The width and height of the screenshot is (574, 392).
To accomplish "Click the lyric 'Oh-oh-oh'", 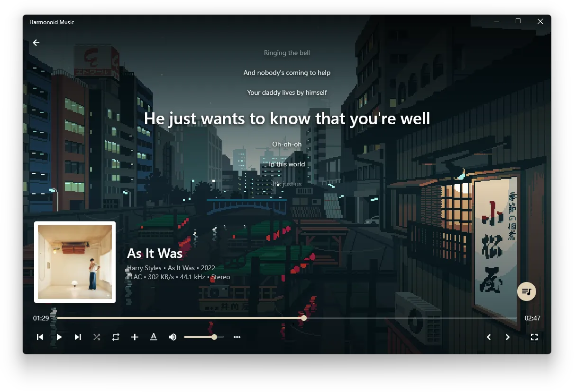I will [287, 144].
